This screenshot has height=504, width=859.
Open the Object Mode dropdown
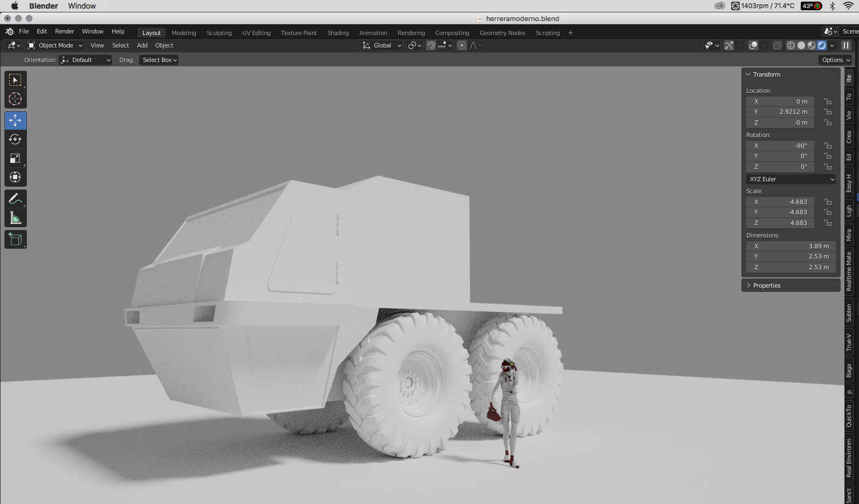[x=55, y=45]
